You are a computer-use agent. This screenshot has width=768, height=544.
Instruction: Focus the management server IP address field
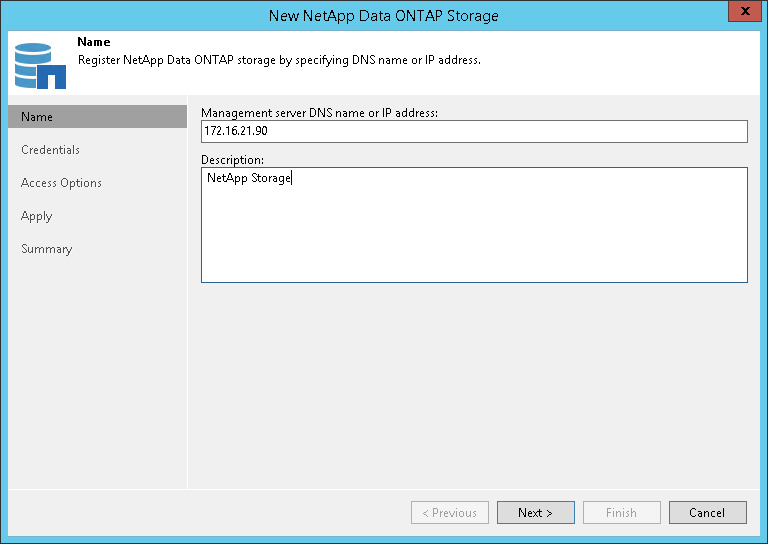(x=474, y=132)
